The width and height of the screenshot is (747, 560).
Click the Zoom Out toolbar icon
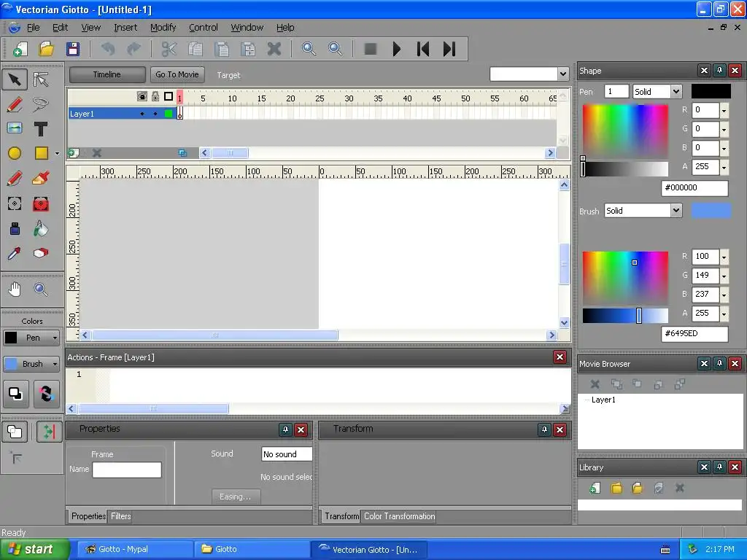coord(336,49)
